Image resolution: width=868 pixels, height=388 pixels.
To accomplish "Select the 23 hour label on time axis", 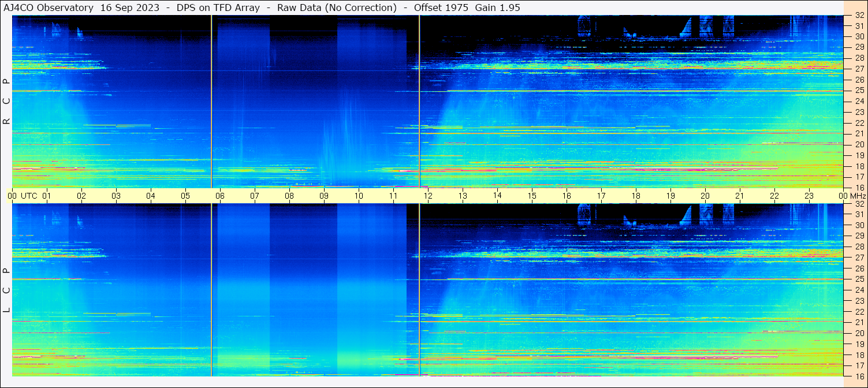I will [809, 196].
